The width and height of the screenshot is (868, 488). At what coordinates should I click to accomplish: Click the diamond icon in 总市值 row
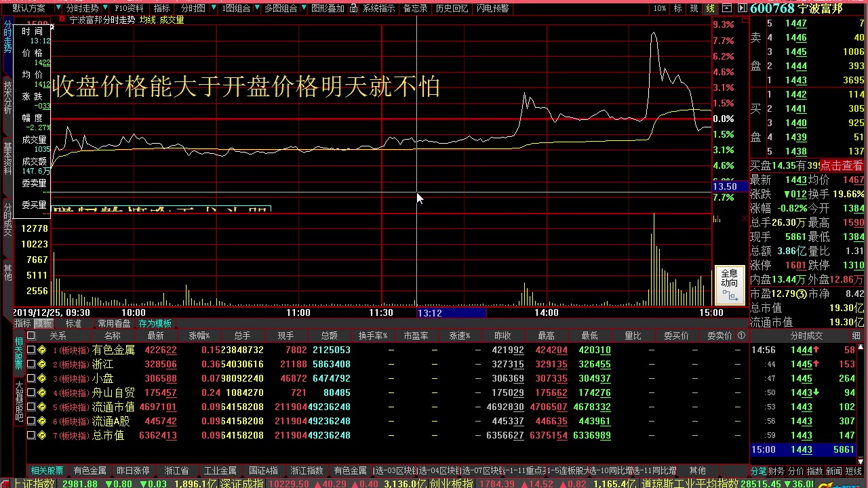42,436
